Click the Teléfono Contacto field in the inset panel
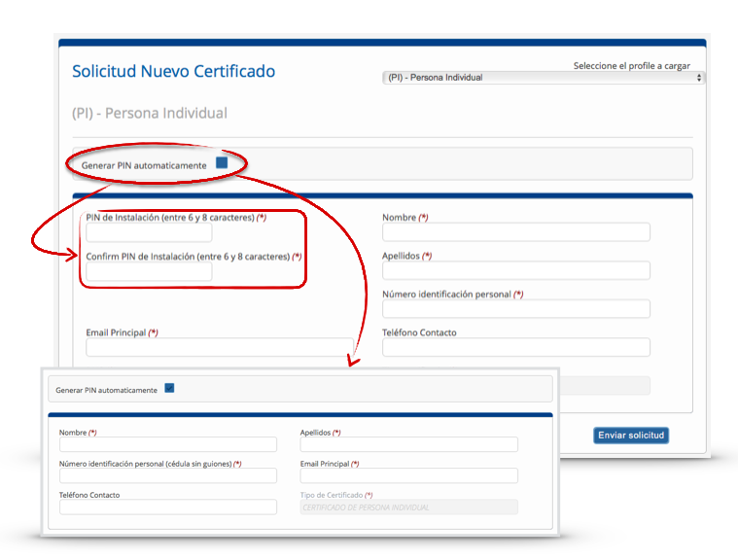 tap(167, 507)
